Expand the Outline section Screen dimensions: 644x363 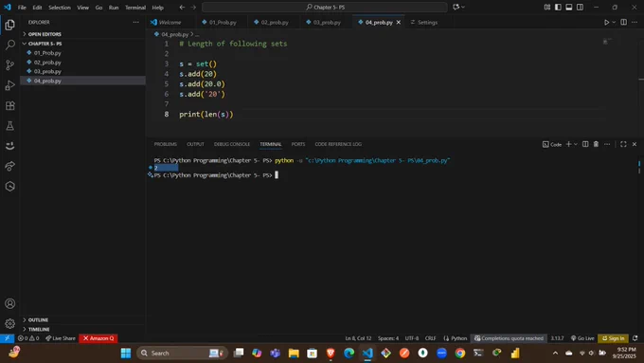pyautogui.click(x=38, y=319)
